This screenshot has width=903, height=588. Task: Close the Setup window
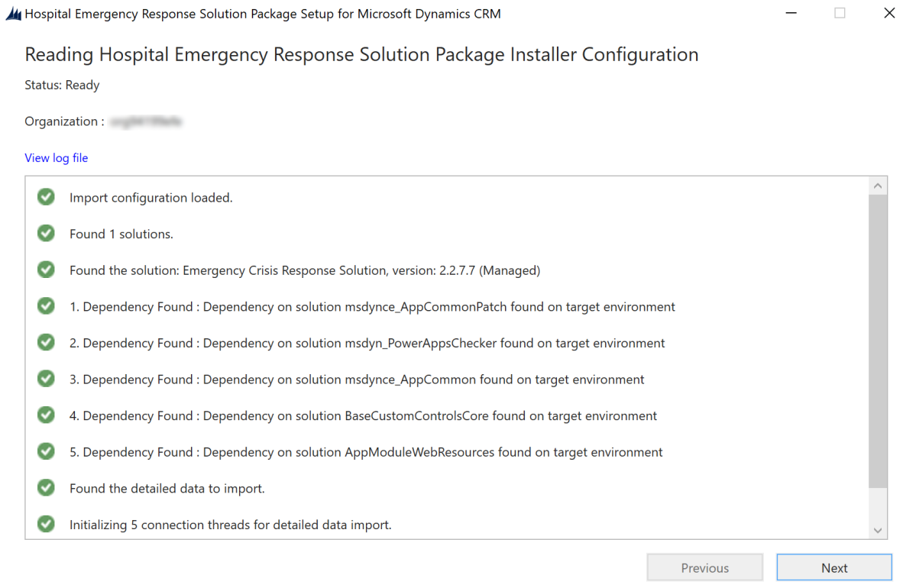pyautogui.click(x=889, y=14)
